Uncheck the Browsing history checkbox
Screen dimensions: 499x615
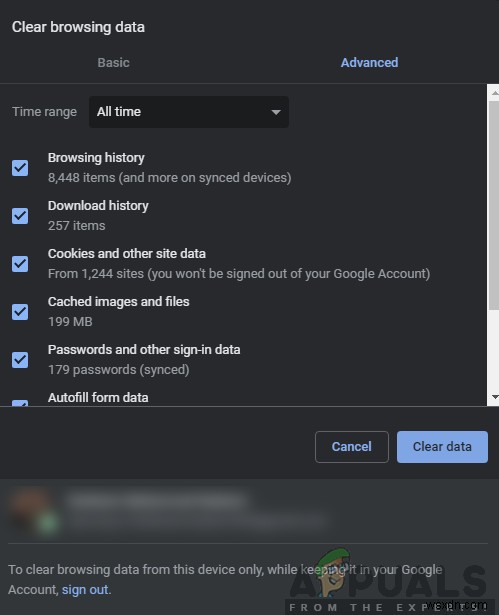(20, 168)
